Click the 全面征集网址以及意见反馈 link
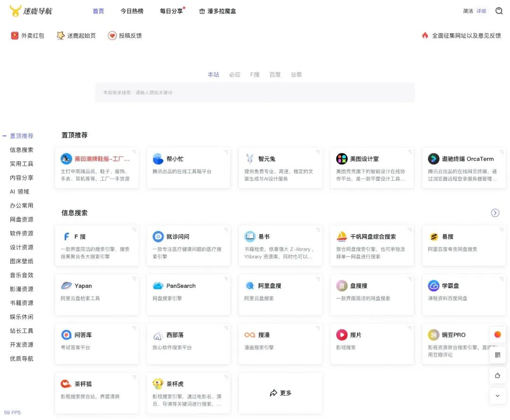Image resolution: width=510 pixels, height=420 pixels. pyautogui.click(x=467, y=35)
